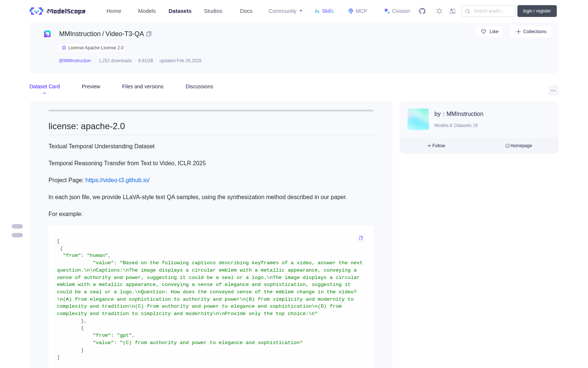588x368 pixels.
Task: Expand the Community dropdown
Action: [x=286, y=11]
